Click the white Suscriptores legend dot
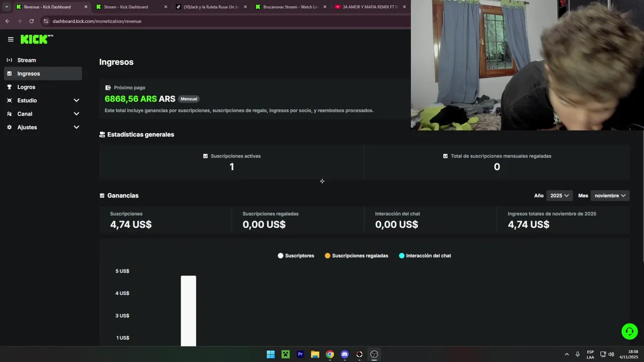 tap(281, 256)
